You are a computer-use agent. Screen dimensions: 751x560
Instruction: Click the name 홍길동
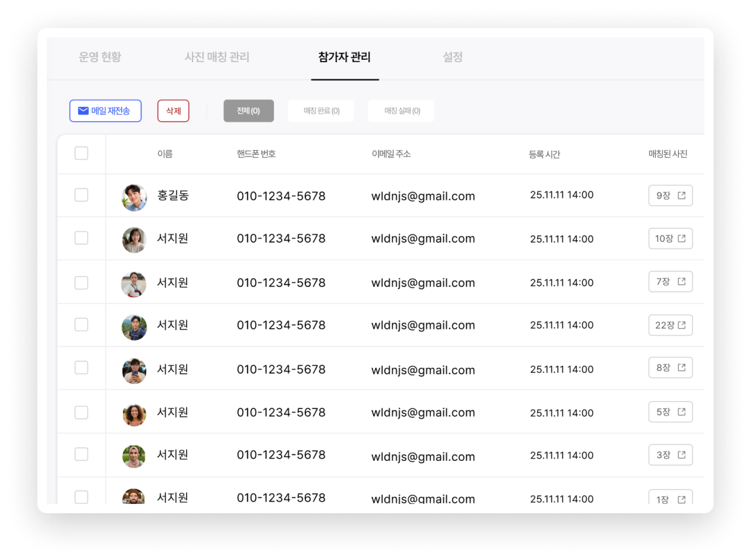173,195
